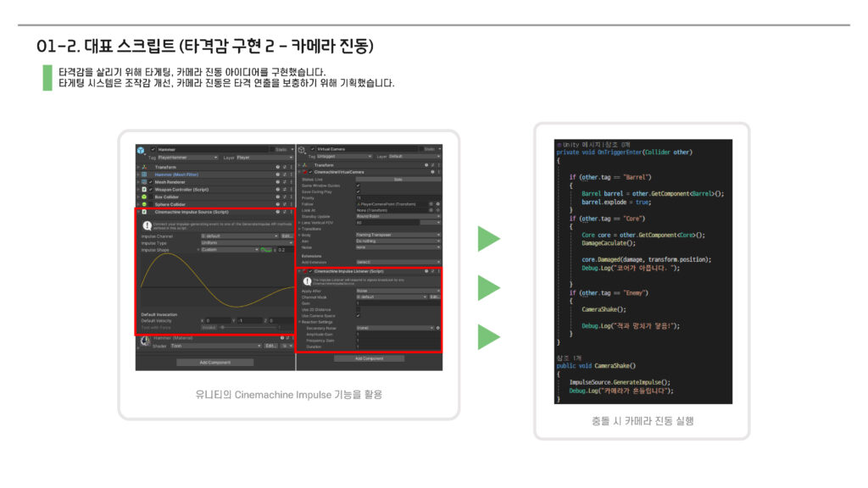Image resolution: width=868 pixels, height=488 pixels.
Task: Click the Virtual Camera GameObject cube icon
Action: click(x=302, y=150)
